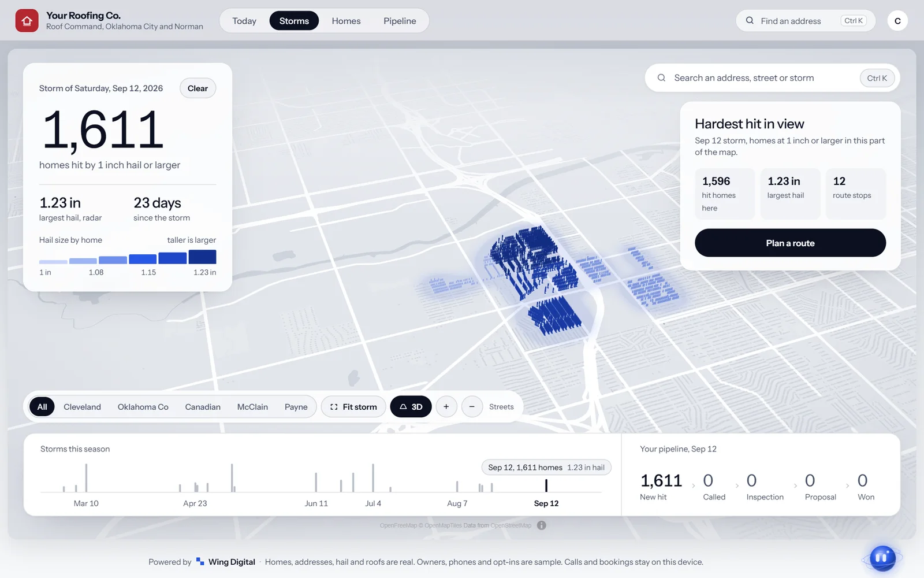The image size is (924, 578).
Task: Zoom out with the minus button
Action: 472,407
